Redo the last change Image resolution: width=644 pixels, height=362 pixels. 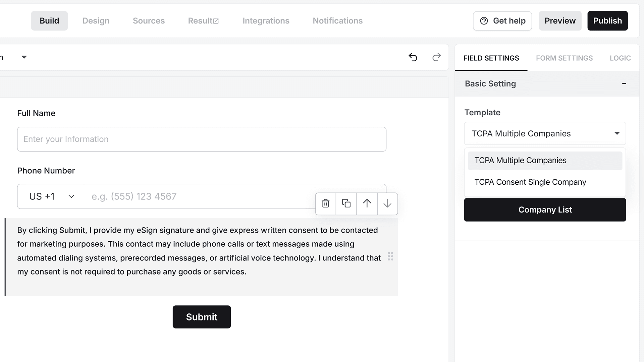[x=436, y=57]
